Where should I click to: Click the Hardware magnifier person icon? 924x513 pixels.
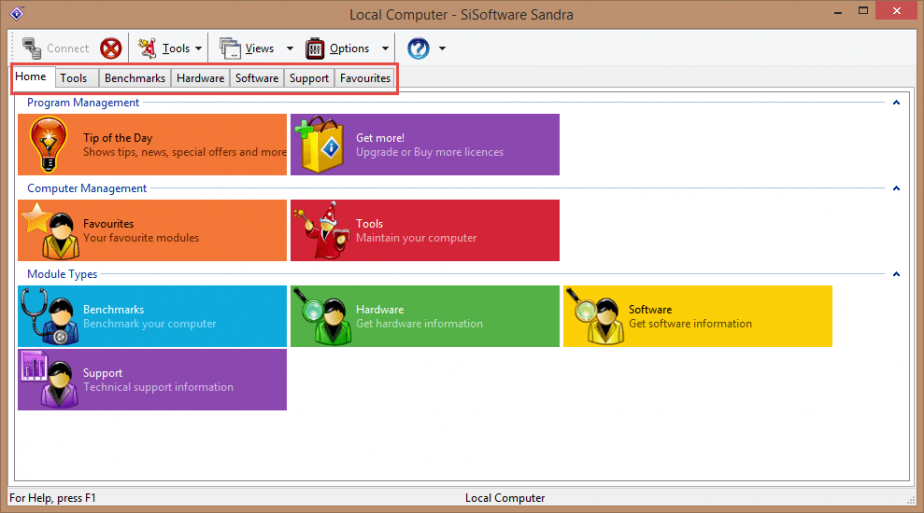point(322,316)
